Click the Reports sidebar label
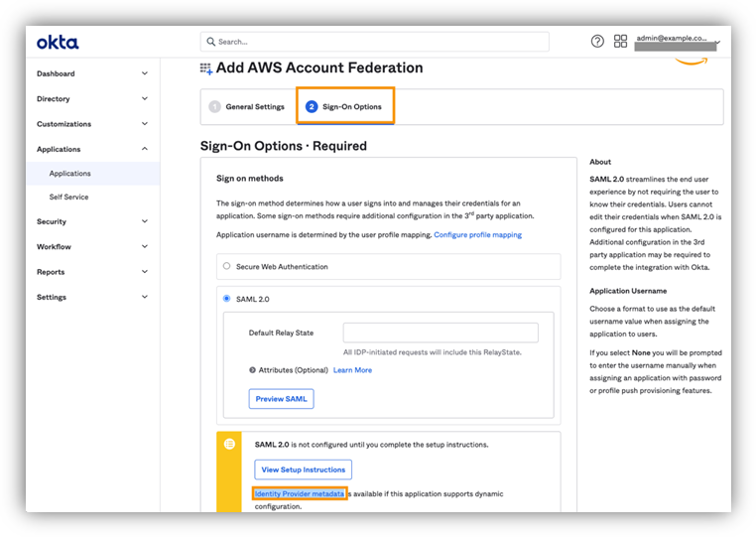 coord(51,272)
